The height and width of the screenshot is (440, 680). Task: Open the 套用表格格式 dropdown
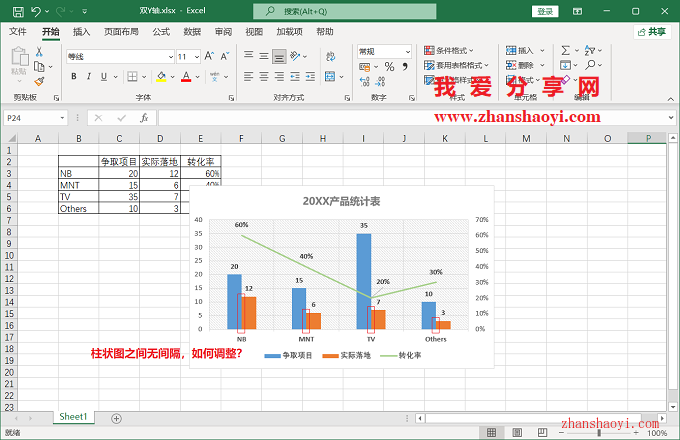[x=456, y=65]
